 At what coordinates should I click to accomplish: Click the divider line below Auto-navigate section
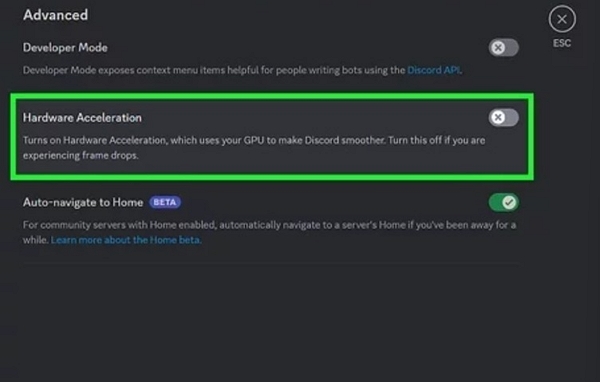tap(271, 263)
